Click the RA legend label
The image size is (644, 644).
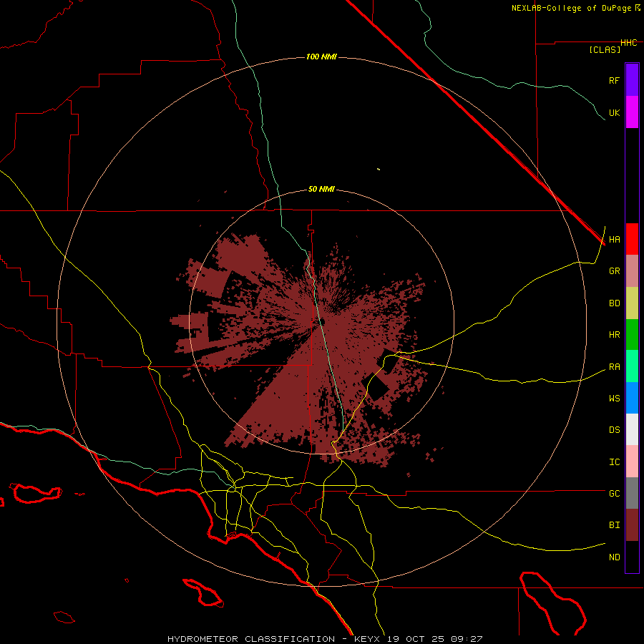614,367
